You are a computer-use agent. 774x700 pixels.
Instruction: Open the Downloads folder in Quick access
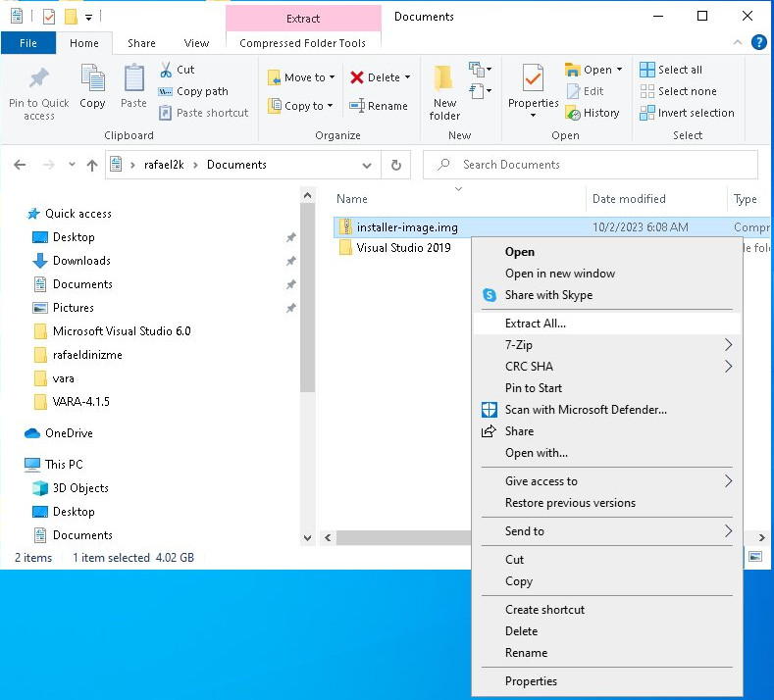click(x=81, y=261)
